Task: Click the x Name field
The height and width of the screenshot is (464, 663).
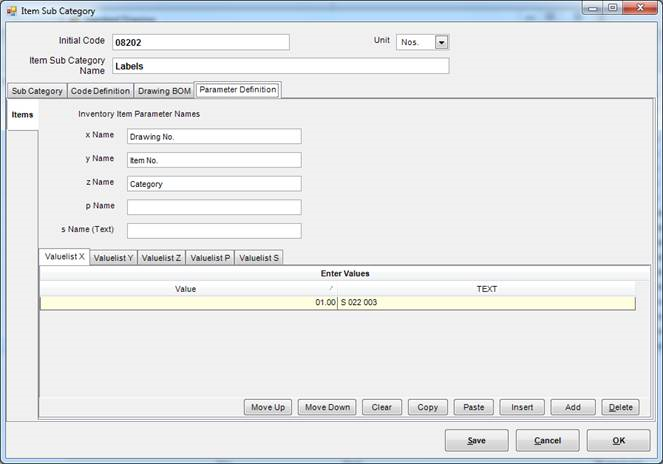Action: pos(213,136)
